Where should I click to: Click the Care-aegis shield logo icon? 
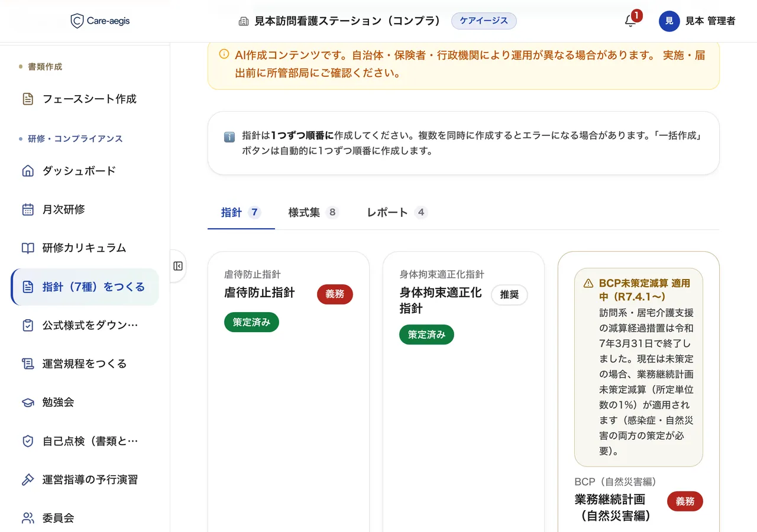pyautogui.click(x=77, y=21)
